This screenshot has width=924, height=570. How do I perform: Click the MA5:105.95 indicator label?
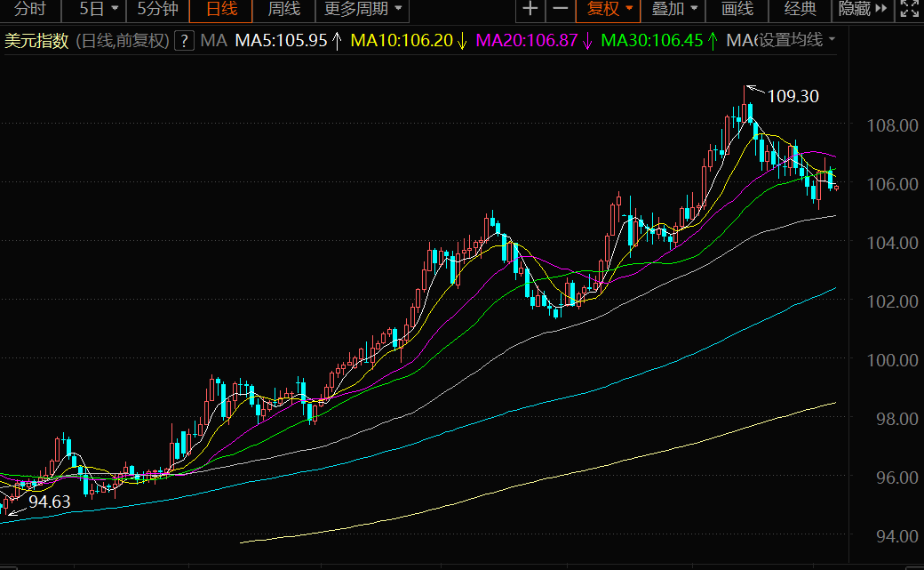[x=281, y=41]
